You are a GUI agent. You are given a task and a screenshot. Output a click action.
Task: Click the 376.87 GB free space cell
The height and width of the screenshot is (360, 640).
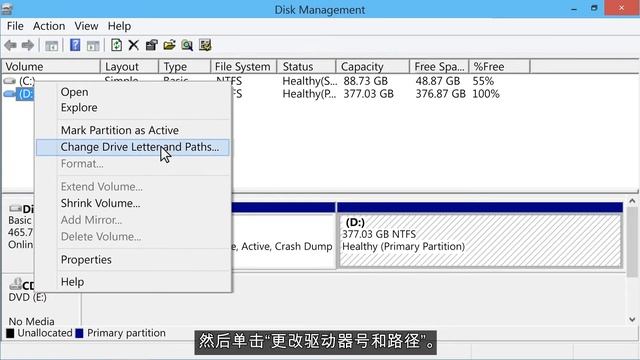click(x=440, y=94)
